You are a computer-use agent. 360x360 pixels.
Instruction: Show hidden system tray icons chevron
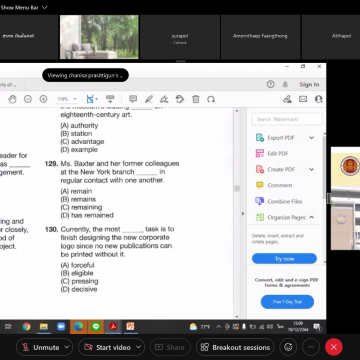219,327
